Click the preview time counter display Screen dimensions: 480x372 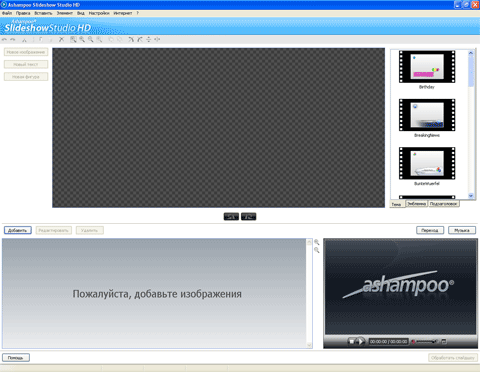(388, 342)
